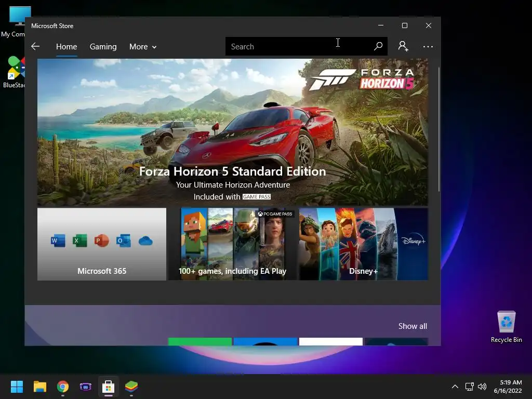Show hidden system tray icons
The image size is (532, 399).
coord(455,387)
